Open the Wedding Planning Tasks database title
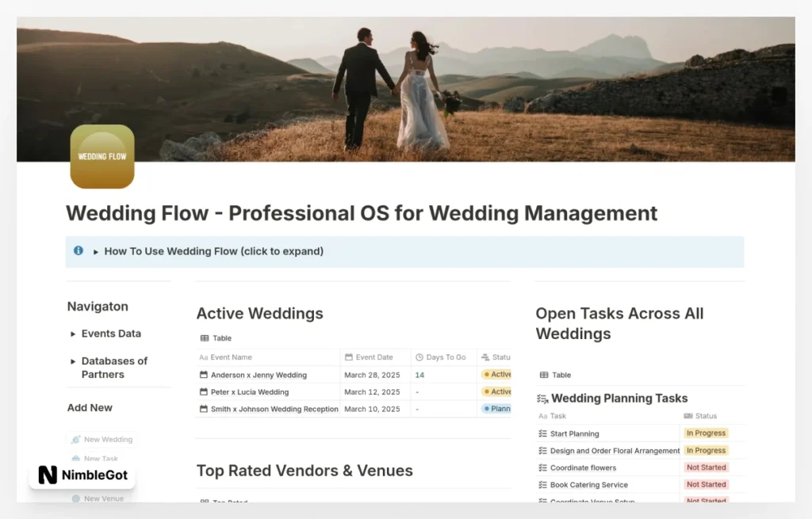 tap(619, 399)
